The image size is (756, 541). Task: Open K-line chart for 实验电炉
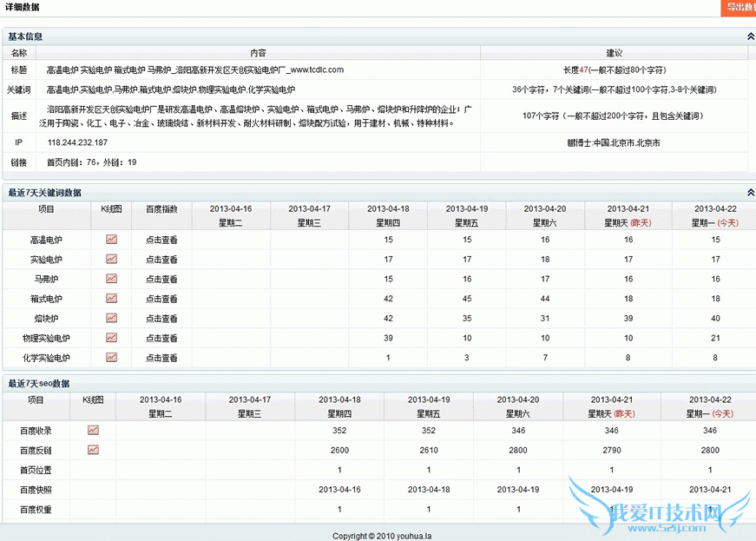coord(111,259)
